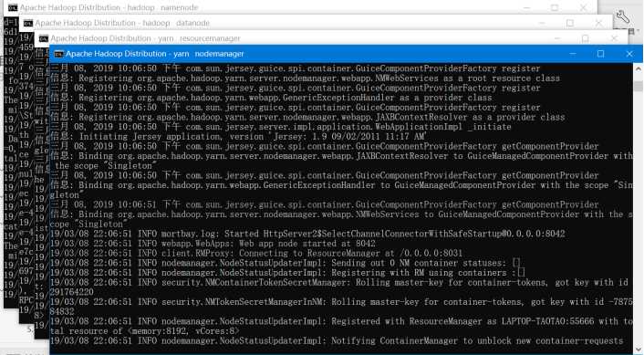Viewport: 644px width, 355px height.
Task: Click the resourcemanager window's console icon
Action: click(44, 38)
